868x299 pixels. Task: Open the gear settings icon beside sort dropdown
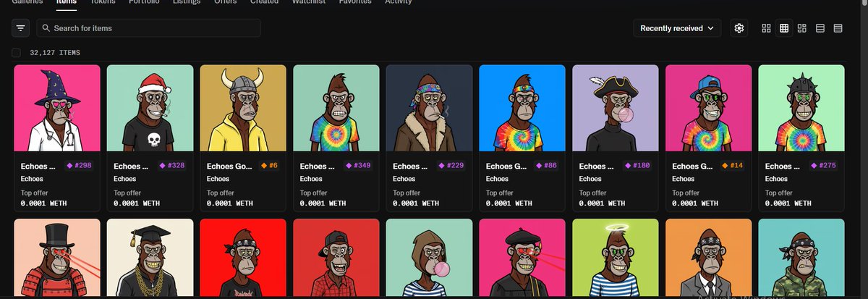point(739,28)
